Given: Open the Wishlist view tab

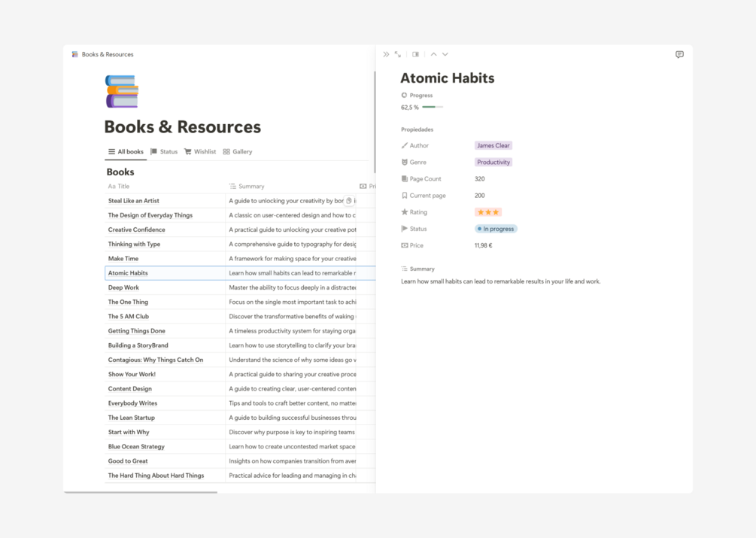Looking at the screenshot, I should 200,152.
